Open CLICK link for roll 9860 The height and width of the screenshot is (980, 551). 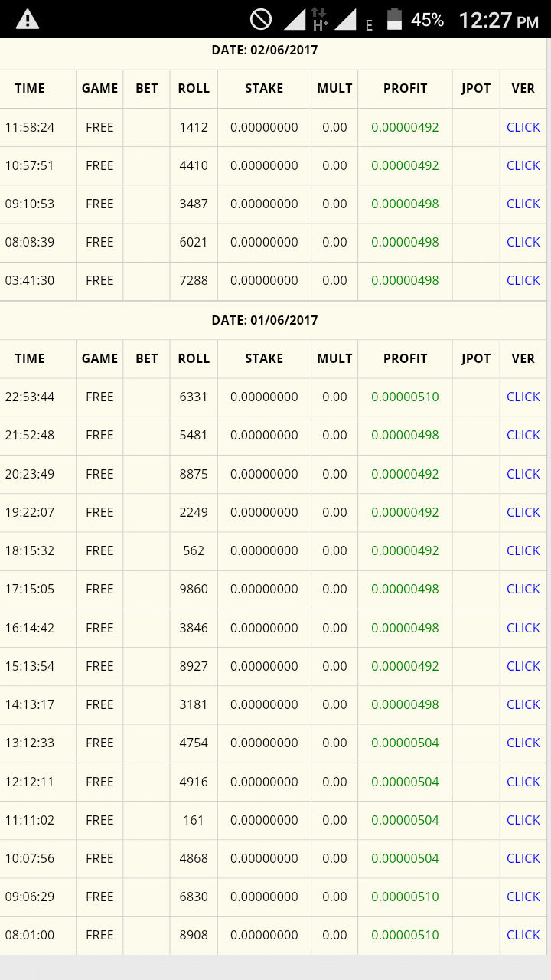click(x=523, y=589)
